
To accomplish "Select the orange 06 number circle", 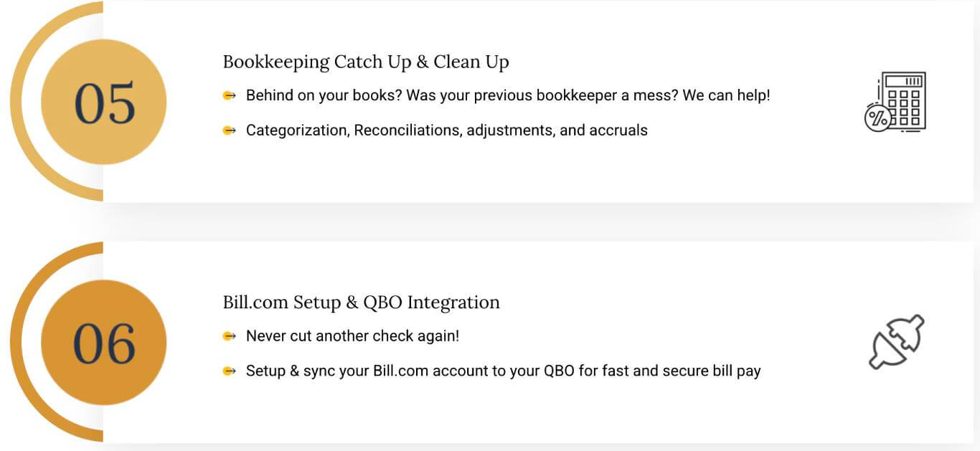I will (104, 342).
